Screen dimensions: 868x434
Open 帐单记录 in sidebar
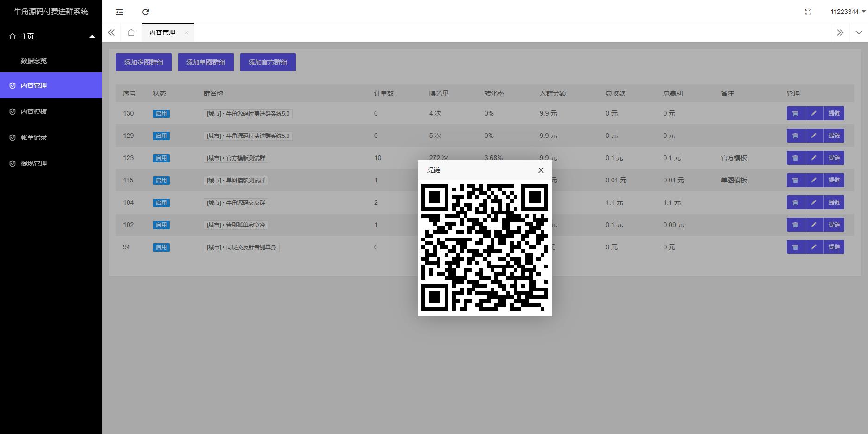[51, 137]
